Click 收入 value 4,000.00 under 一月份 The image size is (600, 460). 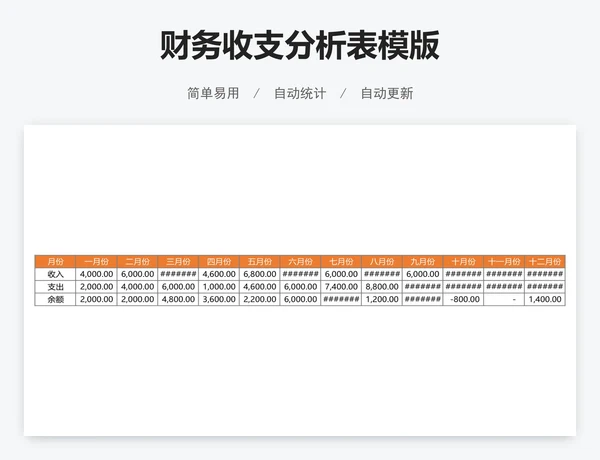tap(96, 274)
